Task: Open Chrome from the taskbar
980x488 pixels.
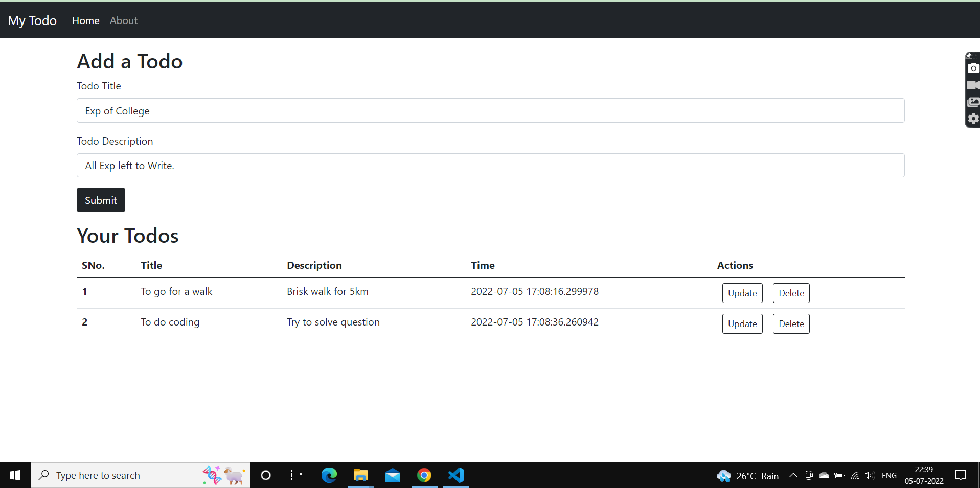Action: [x=424, y=475]
